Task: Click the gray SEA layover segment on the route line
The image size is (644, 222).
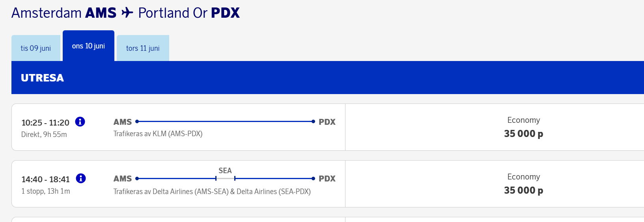Action: (225, 178)
